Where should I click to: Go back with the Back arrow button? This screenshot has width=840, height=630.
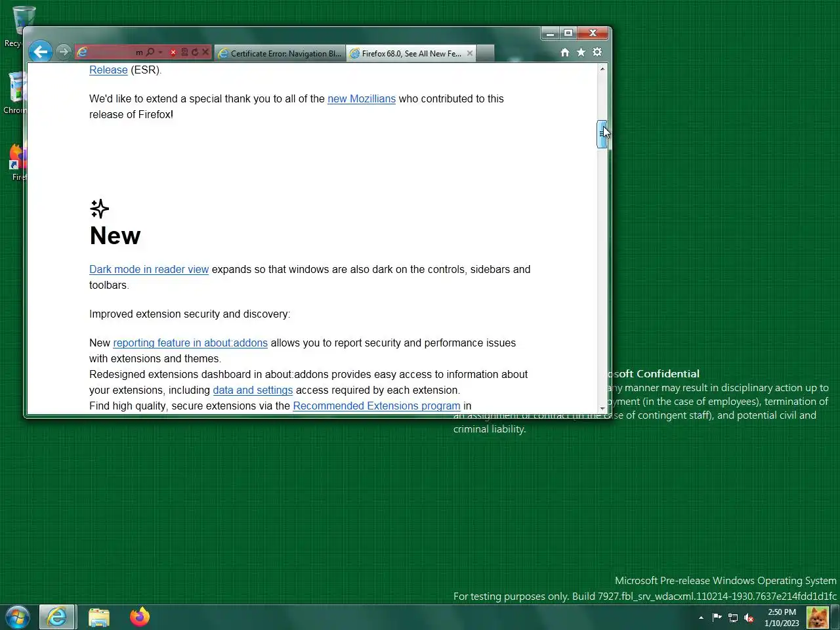(x=41, y=52)
